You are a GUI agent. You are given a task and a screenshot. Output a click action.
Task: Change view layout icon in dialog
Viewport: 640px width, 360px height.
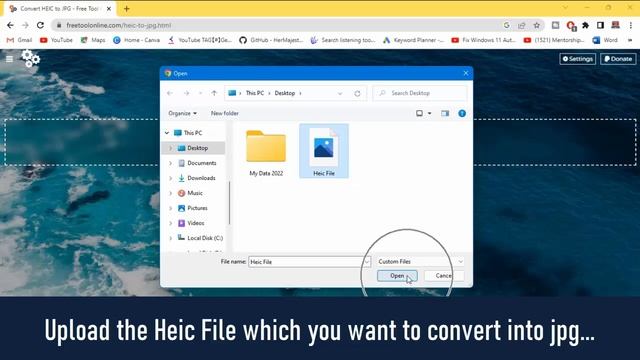(x=419, y=113)
